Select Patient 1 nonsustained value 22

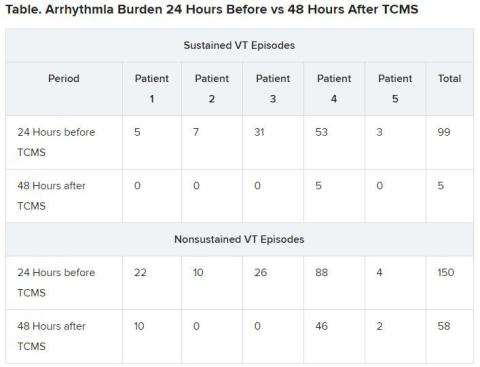coord(140,272)
